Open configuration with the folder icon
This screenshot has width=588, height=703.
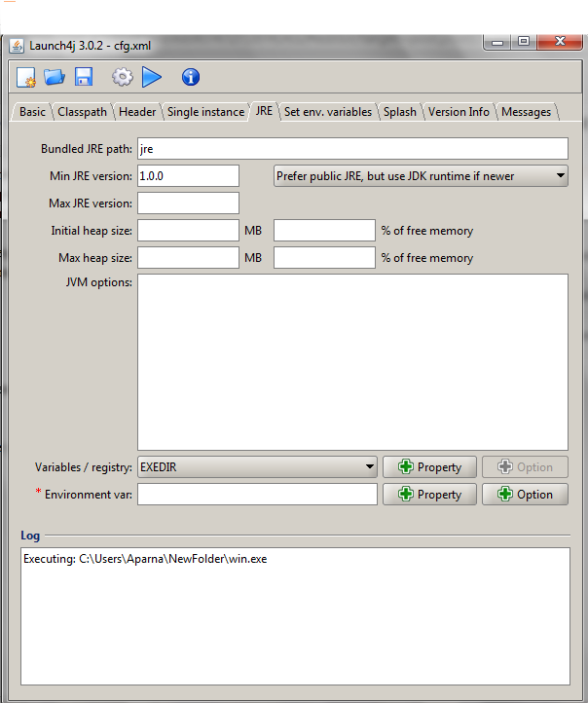pos(55,77)
